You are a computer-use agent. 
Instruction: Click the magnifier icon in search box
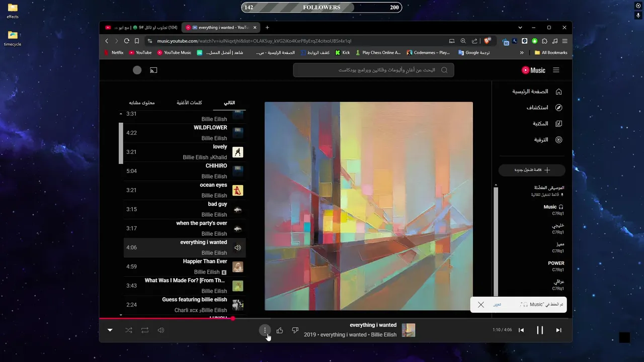point(444,70)
